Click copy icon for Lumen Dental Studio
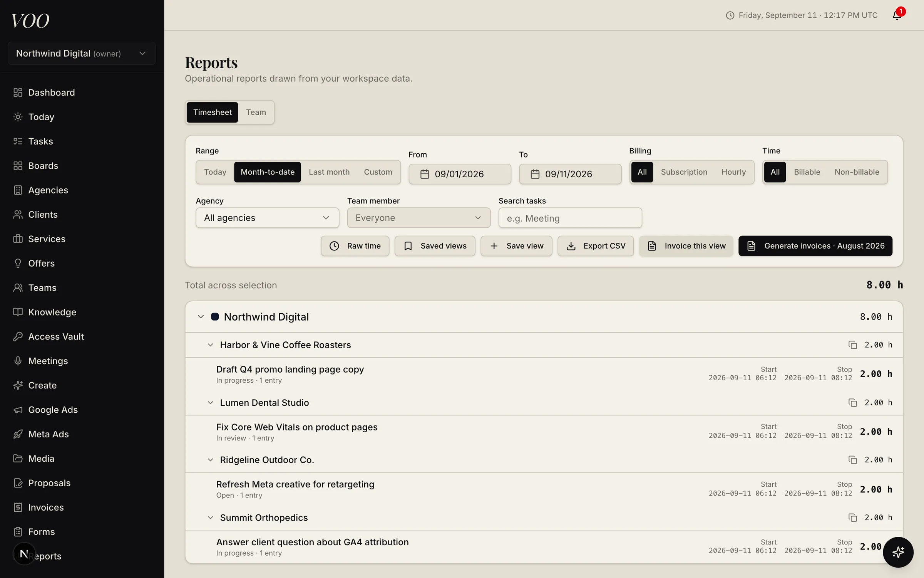924x578 pixels. [852, 403]
